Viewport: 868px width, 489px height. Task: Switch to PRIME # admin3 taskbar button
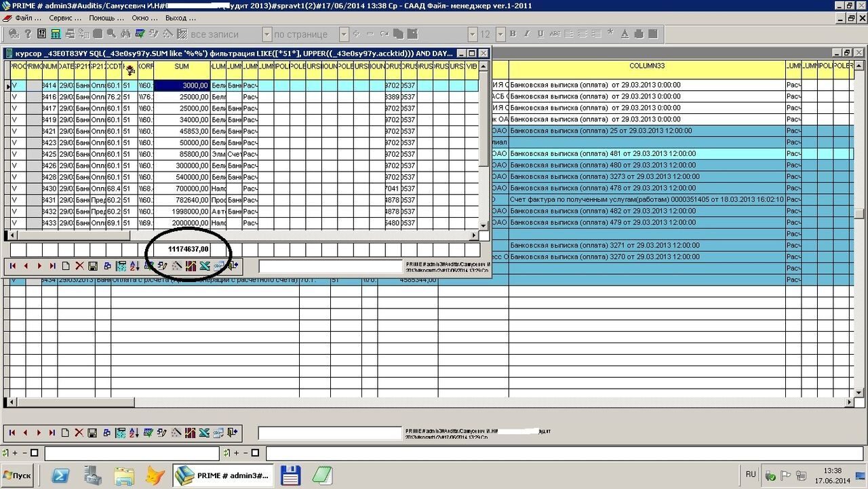pos(223,475)
